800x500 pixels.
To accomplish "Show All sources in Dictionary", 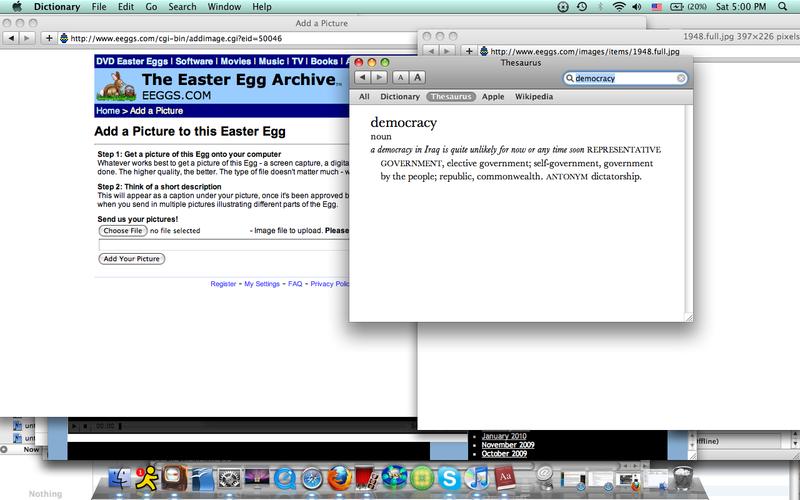I will pos(364,97).
